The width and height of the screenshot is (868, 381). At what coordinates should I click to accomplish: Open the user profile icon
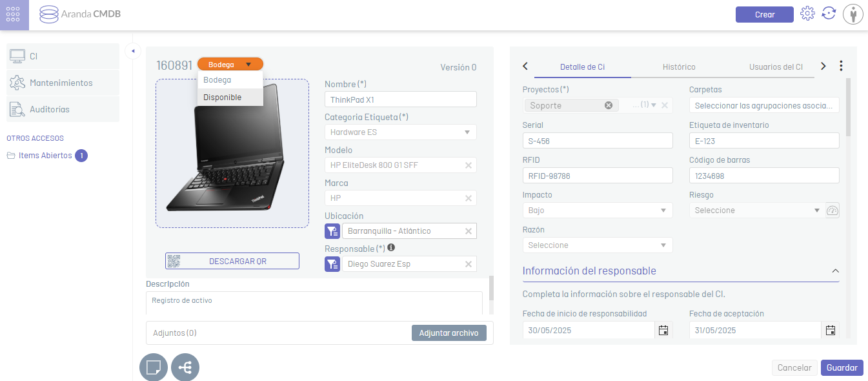tap(854, 14)
